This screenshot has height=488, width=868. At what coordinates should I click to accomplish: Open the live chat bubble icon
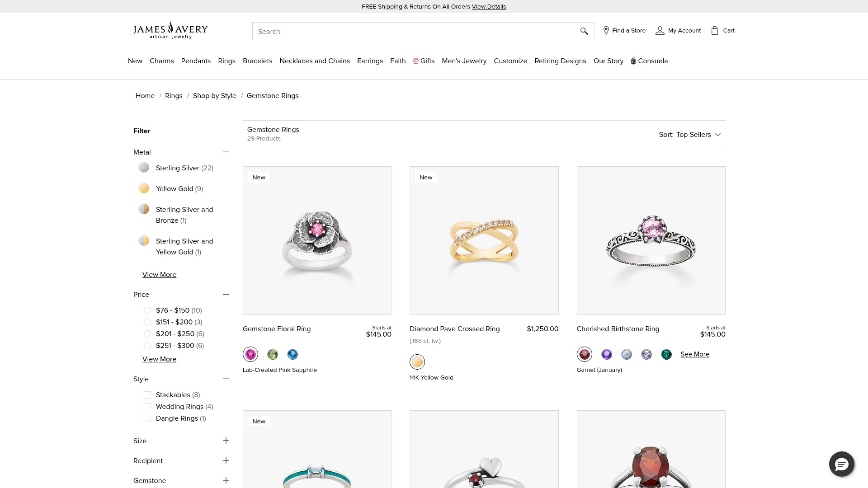pos(841,464)
